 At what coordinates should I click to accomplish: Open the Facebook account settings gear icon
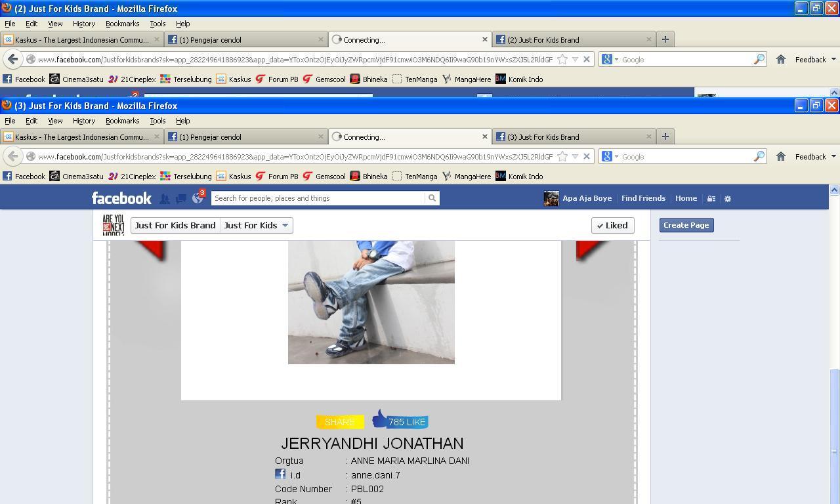tap(727, 198)
